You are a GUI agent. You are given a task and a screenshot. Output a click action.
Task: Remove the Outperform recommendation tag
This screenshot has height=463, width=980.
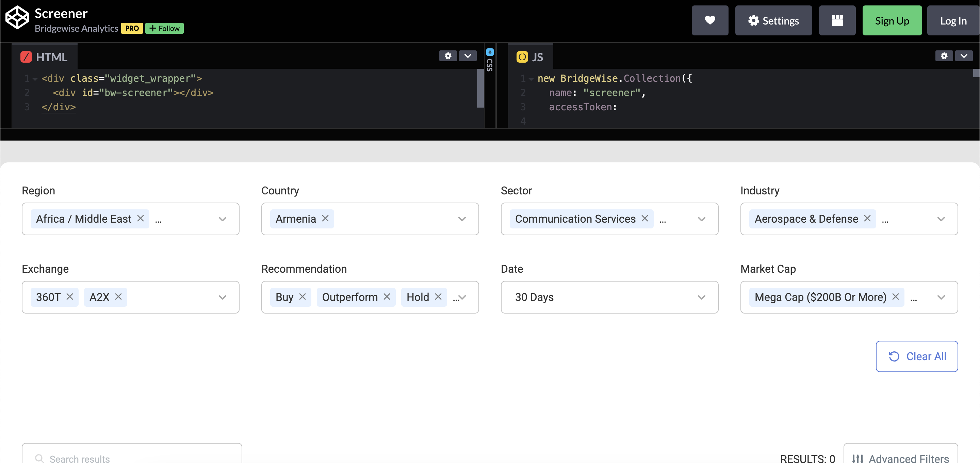pos(387,297)
